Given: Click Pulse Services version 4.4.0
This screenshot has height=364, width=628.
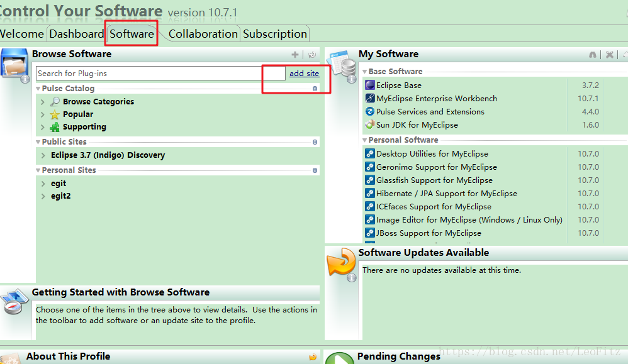Looking at the screenshot, I should click(590, 112).
